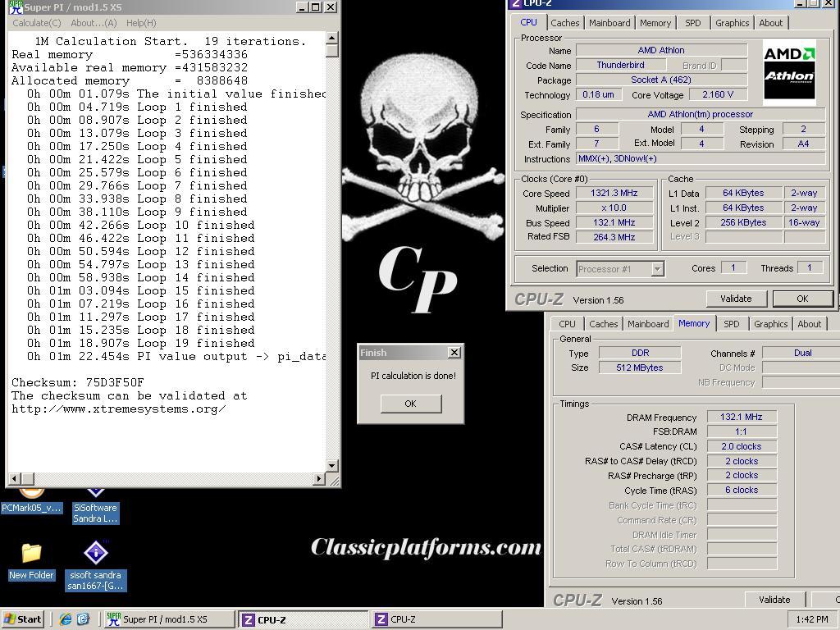The width and height of the screenshot is (840, 630).
Task: Select CPU tab in lower CPU-Z window
Action: pyautogui.click(x=567, y=324)
